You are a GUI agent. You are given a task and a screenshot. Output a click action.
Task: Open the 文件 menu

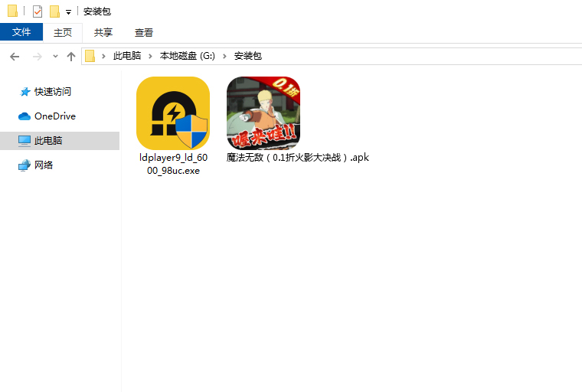(21, 32)
